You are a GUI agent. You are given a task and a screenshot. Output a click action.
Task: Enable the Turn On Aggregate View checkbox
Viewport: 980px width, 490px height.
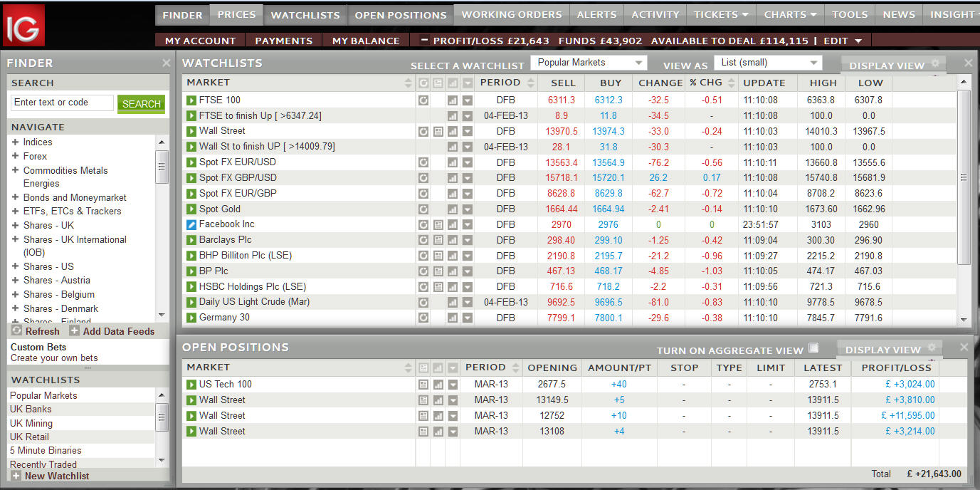(x=813, y=348)
